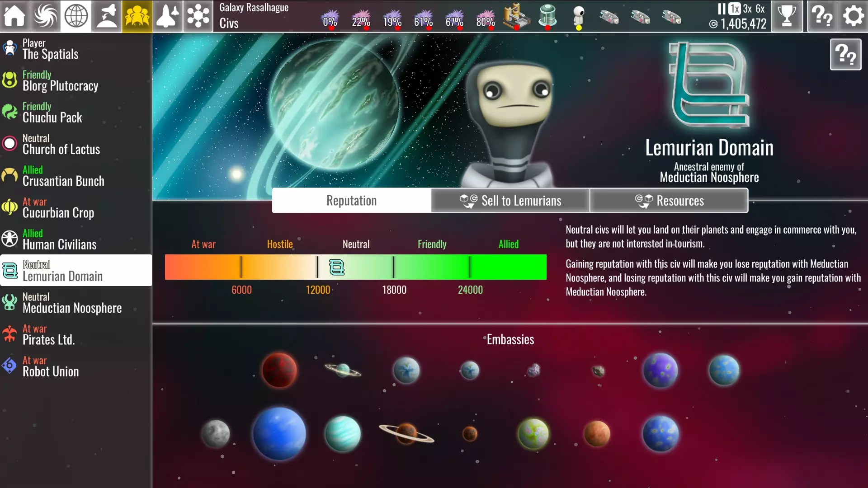Select Robot Union civ entry

coord(51,366)
